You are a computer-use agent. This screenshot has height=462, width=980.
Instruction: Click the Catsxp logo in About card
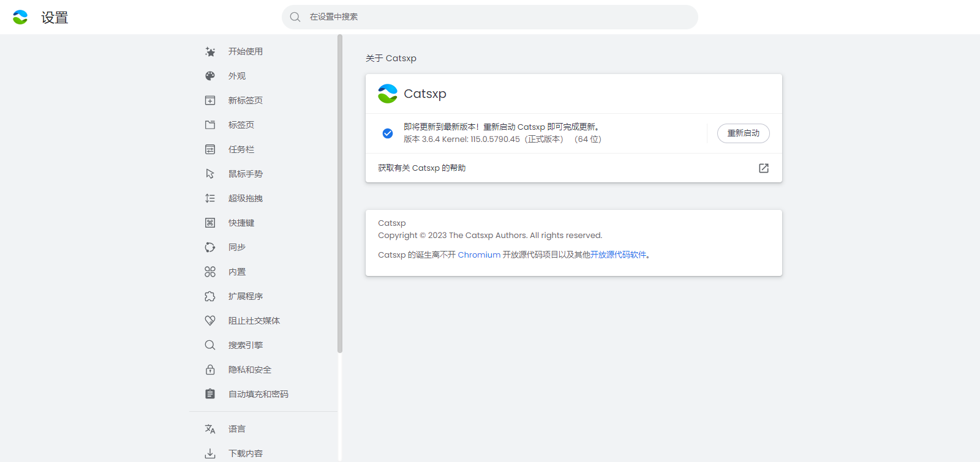[388, 94]
